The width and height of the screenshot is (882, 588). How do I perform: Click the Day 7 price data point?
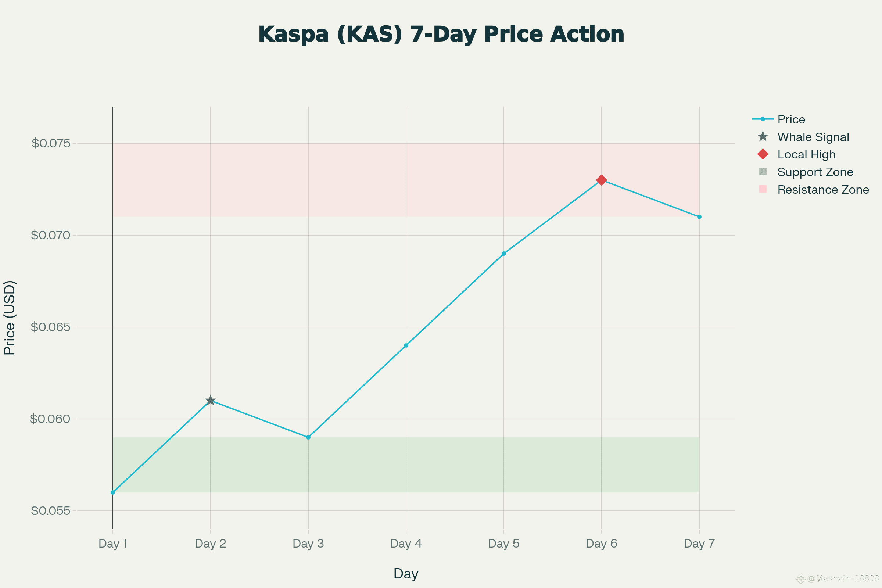(699, 217)
